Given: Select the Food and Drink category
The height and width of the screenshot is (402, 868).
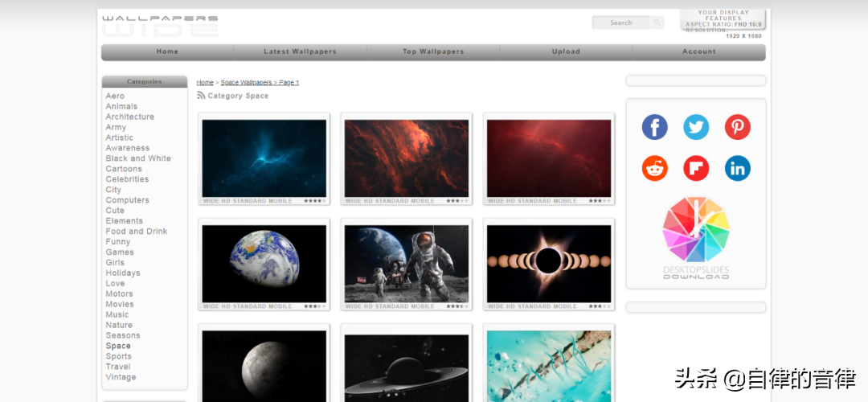Looking at the screenshot, I should (x=137, y=232).
